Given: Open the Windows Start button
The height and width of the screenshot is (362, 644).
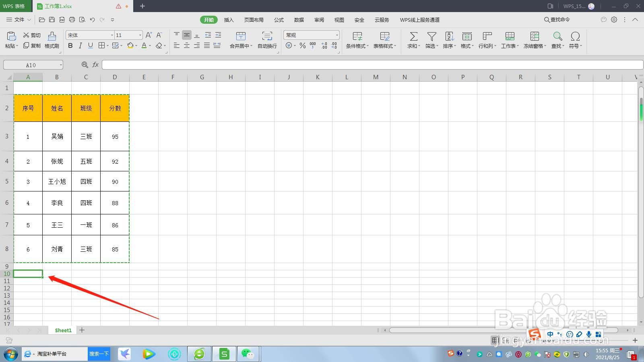Looking at the screenshot, I should tap(11, 354).
